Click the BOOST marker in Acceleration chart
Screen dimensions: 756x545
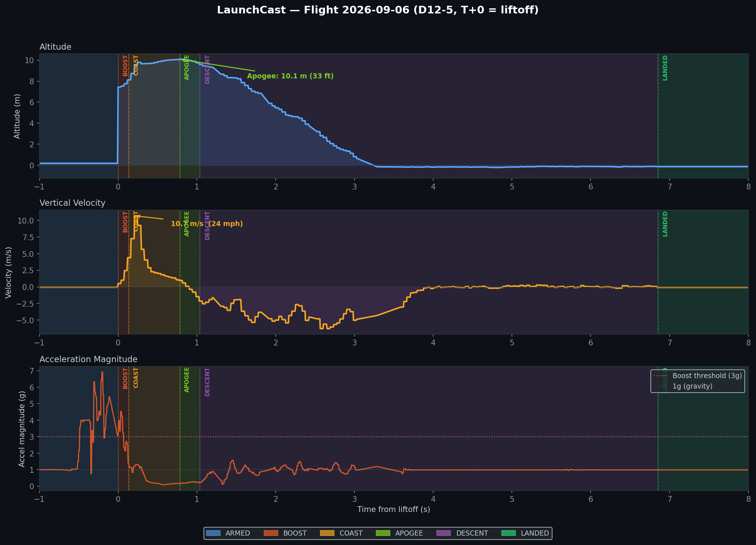click(x=125, y=378)
